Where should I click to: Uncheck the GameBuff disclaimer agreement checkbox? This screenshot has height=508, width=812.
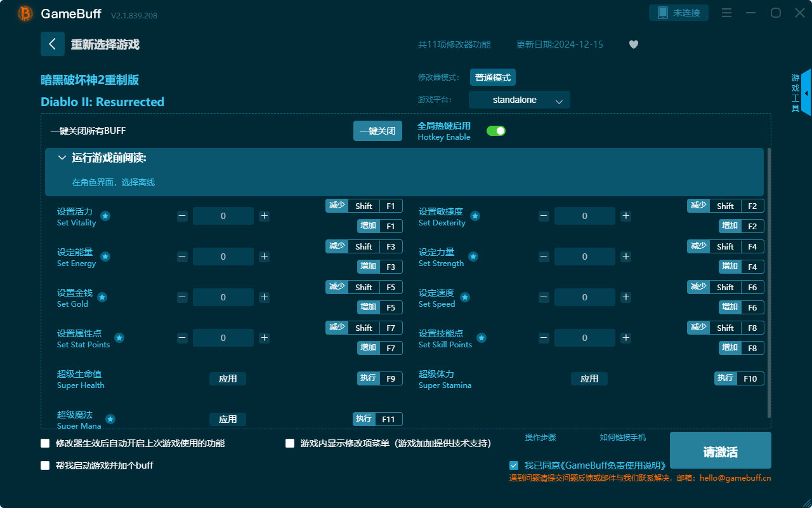coord(514,465)
